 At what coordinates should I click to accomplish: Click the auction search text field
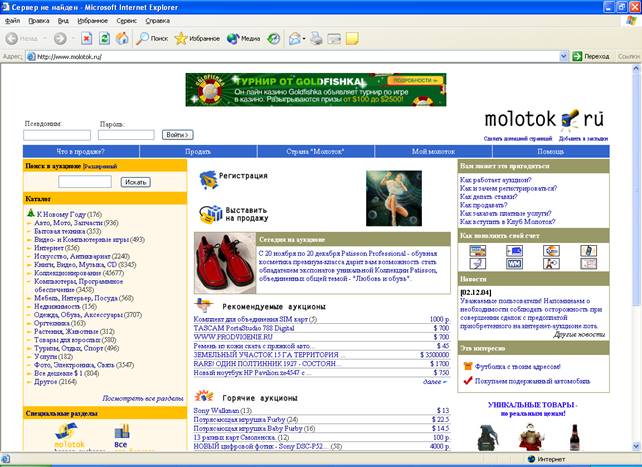[x=85, y=182]
